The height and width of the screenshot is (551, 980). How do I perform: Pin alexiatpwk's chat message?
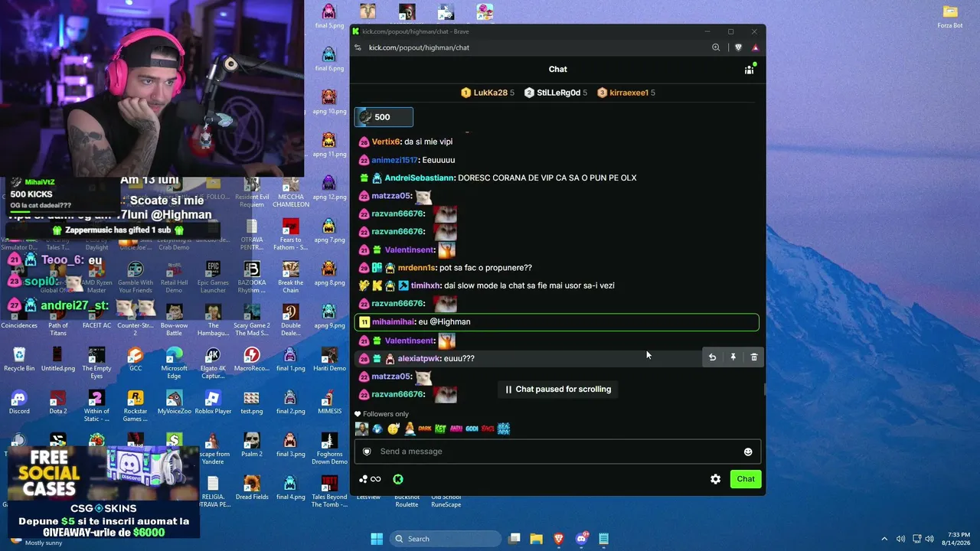(733, 357)
